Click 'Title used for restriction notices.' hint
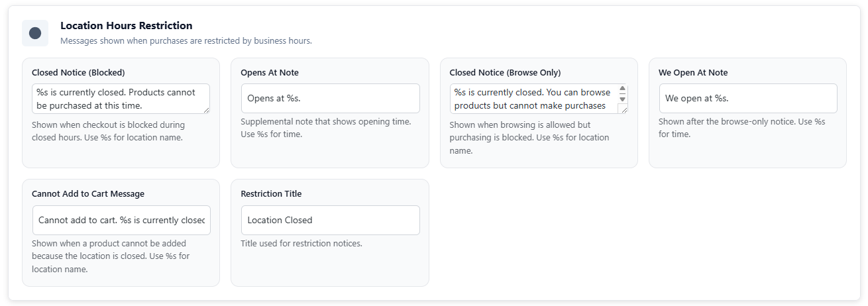868x306 pixels. [x=301, y=244]
